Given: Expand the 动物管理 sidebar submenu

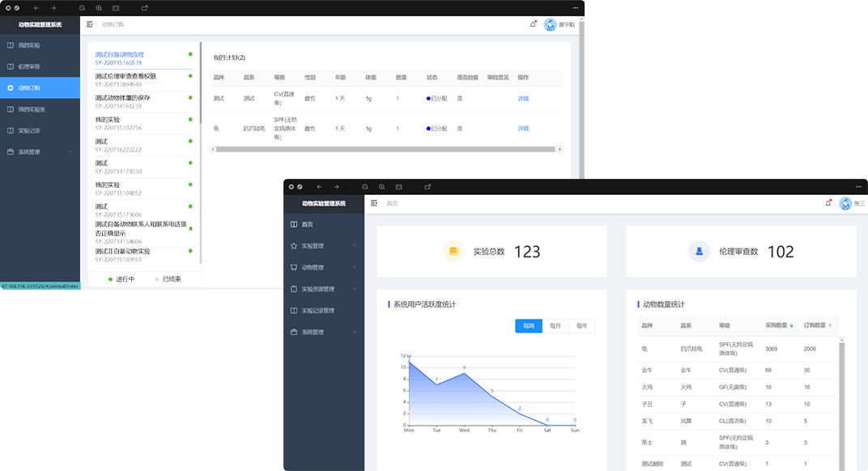Looking at the screenshot, I should [324, 268].
